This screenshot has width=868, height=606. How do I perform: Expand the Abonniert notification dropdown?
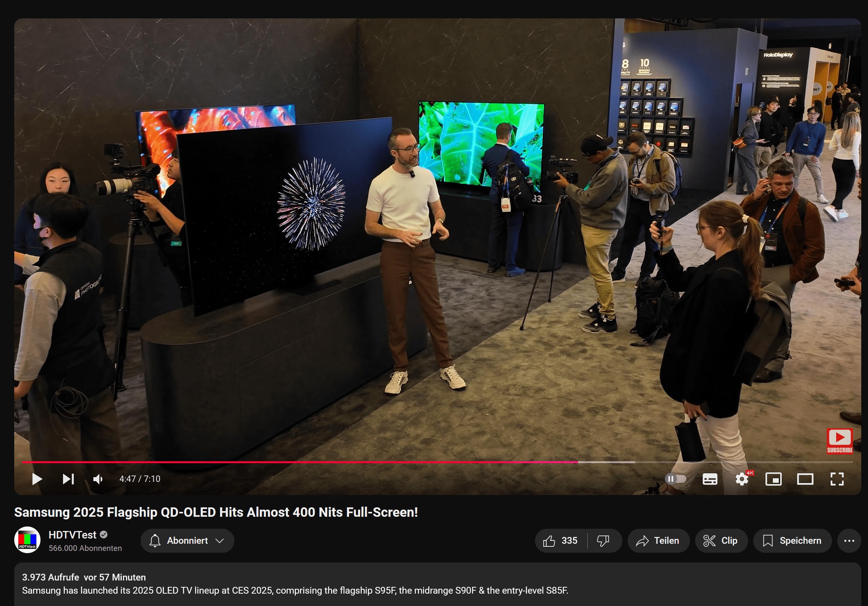(187, 541)
